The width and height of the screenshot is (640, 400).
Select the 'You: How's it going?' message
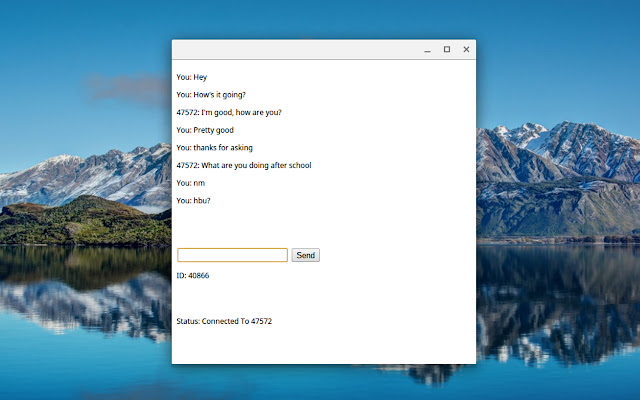point(211,95)
